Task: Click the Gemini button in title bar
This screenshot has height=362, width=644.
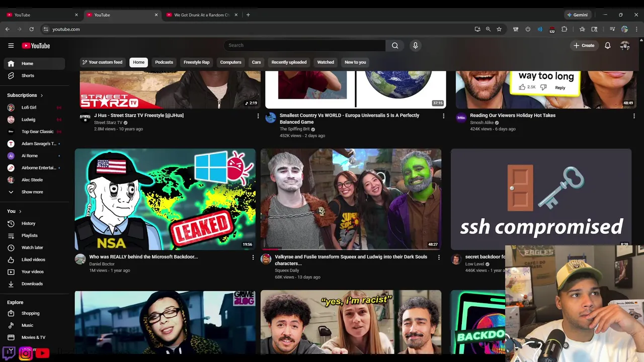Action: (577, 15)
